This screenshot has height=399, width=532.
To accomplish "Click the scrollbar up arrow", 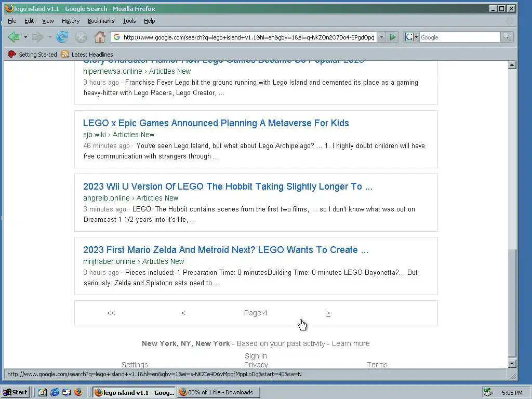I will [x=512, y=65].
